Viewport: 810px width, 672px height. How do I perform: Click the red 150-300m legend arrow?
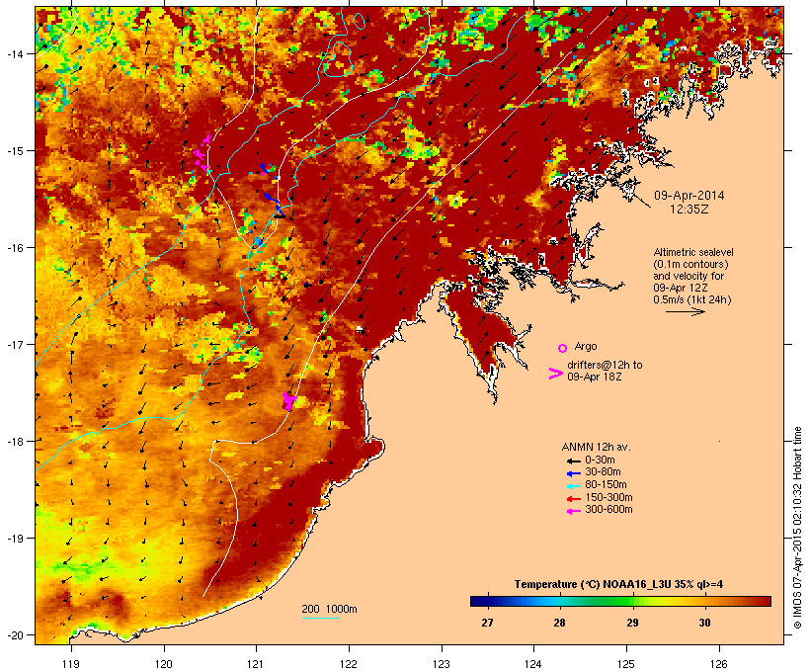coord(573,499)
